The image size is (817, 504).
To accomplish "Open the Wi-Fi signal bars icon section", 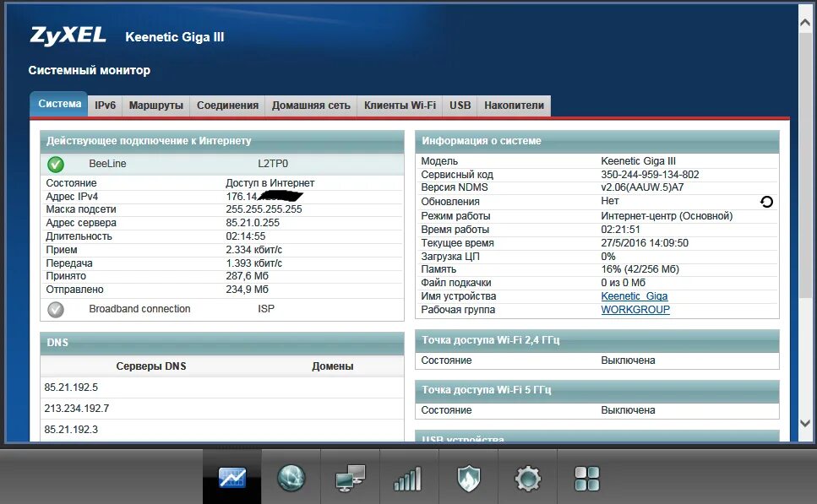I will (x=408, y=479).
